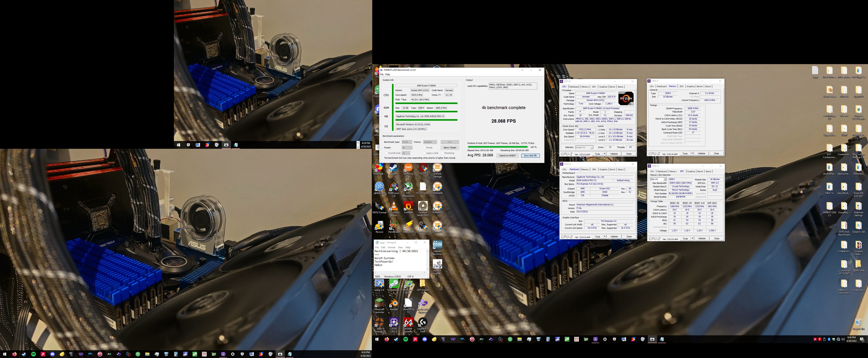
Task: Launch HWBOT Unigine desktop icon
Action: click(x=437, y=267)
